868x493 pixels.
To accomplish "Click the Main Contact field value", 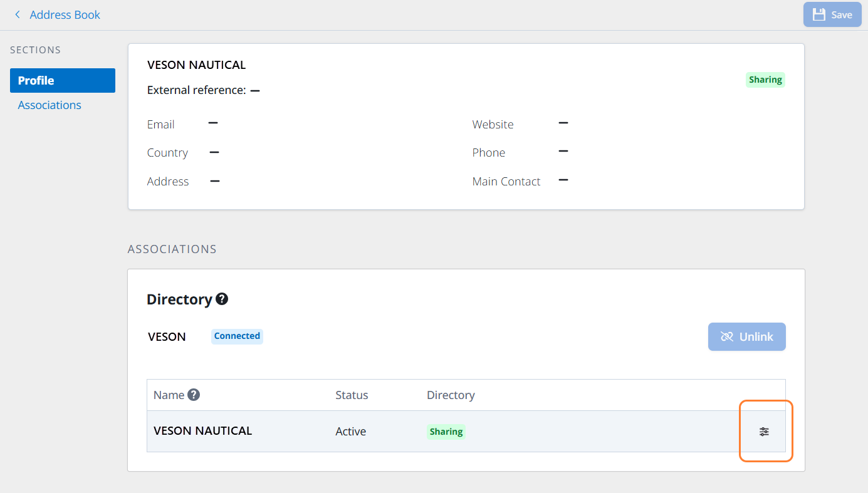I will [x=563, y=180].
